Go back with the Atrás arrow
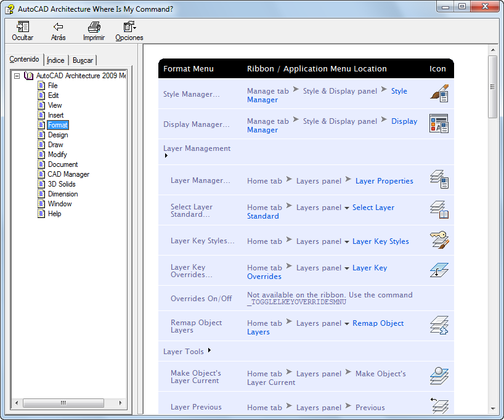The width and height of the screenshot is (504, 420). [58, 26]
